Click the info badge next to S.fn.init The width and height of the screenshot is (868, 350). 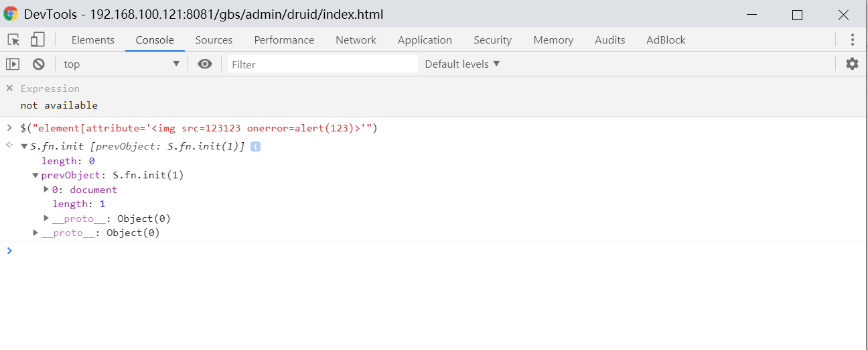pyautogui.click(x=255, y=146)
